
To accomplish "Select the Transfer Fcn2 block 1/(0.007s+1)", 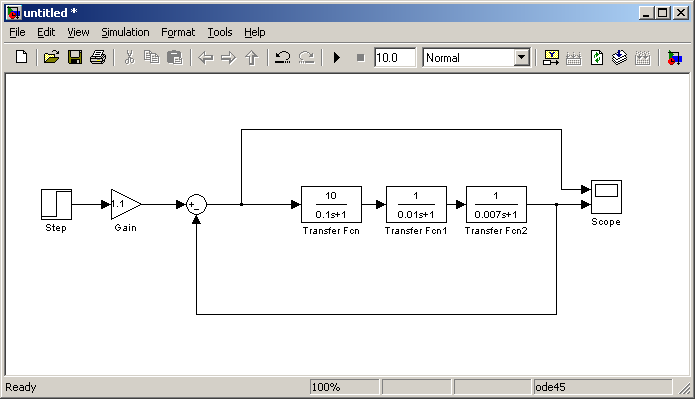I will point(496,204).
